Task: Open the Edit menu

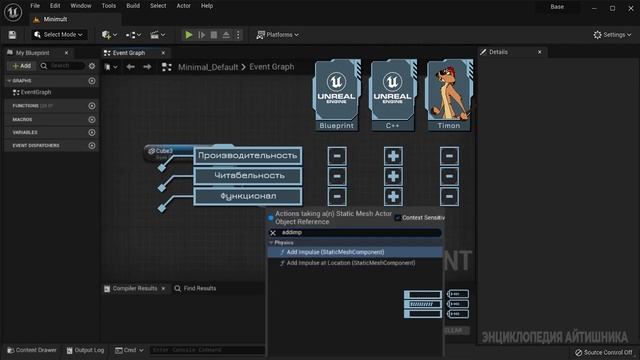Action: pyautogui.click(x=55, y=6)
